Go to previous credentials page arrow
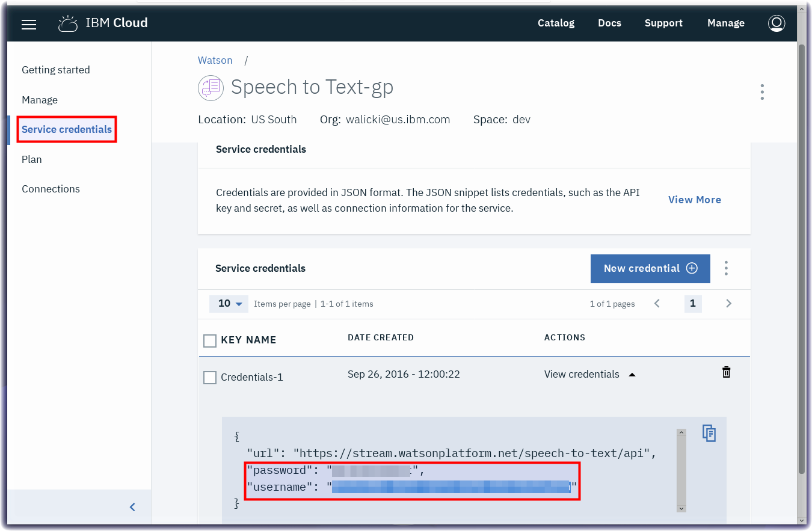The height and width of the screenshot is (531, 812). [657, 304]
